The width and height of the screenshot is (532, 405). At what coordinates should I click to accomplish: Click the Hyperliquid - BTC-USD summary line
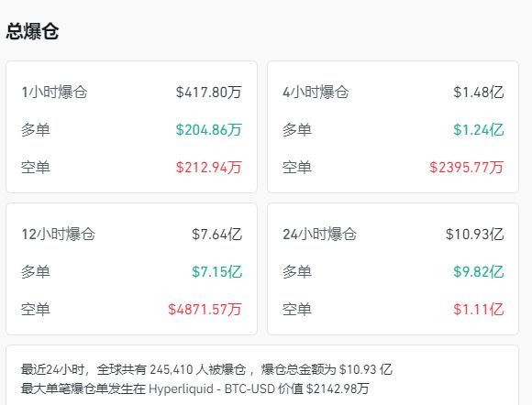pyautogui.click(x=195, y=389)
